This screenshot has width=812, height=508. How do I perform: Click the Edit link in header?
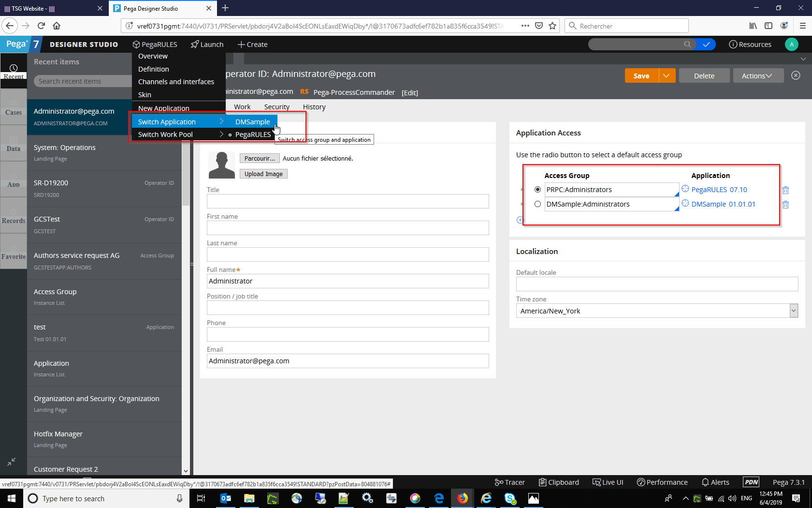[x=410, y=93]
